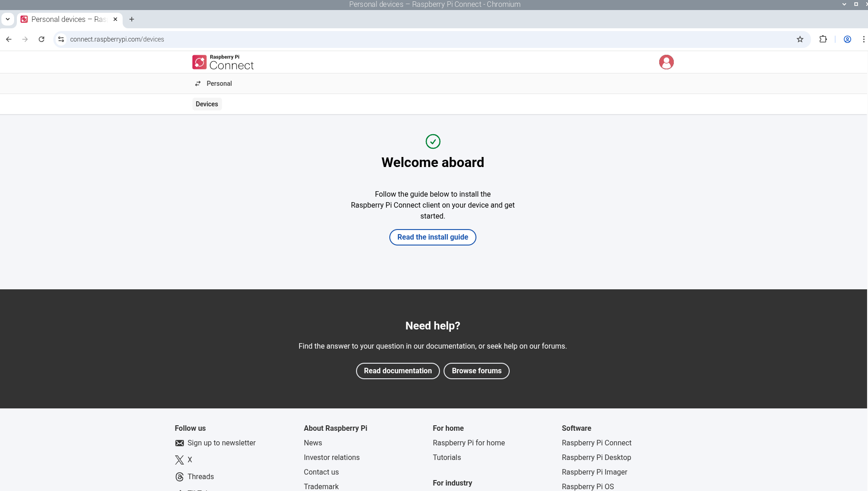Screen dimensions: 868x491
Task: View site information for connect.raspberrypi.com
Action: click(x=61, y=39)
